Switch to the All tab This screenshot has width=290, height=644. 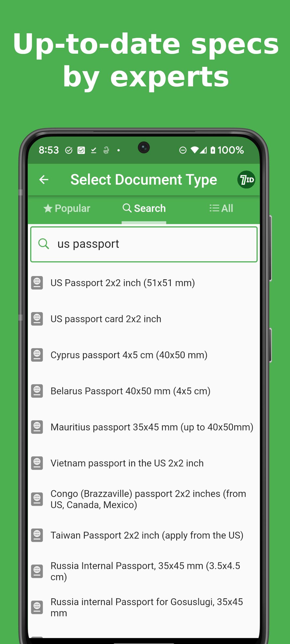221,208
